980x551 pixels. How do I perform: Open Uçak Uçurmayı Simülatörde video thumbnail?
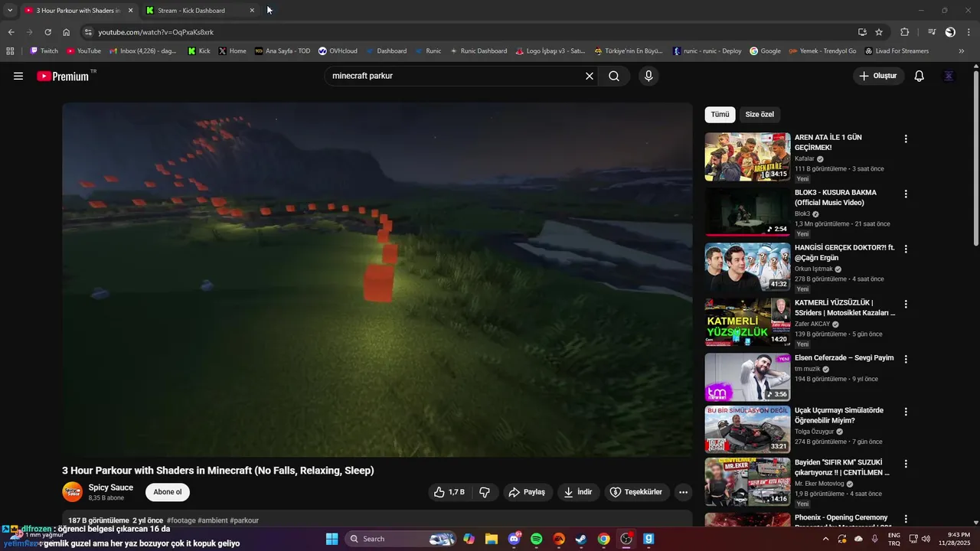click(x=747, y=429)
